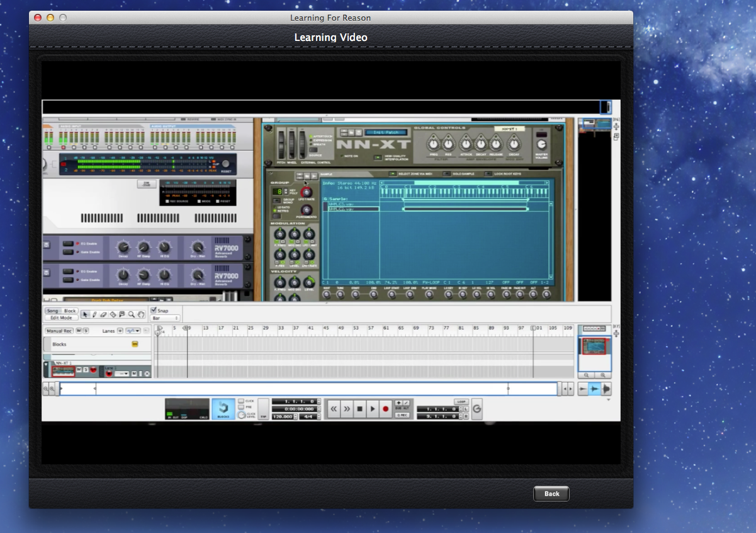Click the NN-XT filter Freq knob

pos(434,144)
